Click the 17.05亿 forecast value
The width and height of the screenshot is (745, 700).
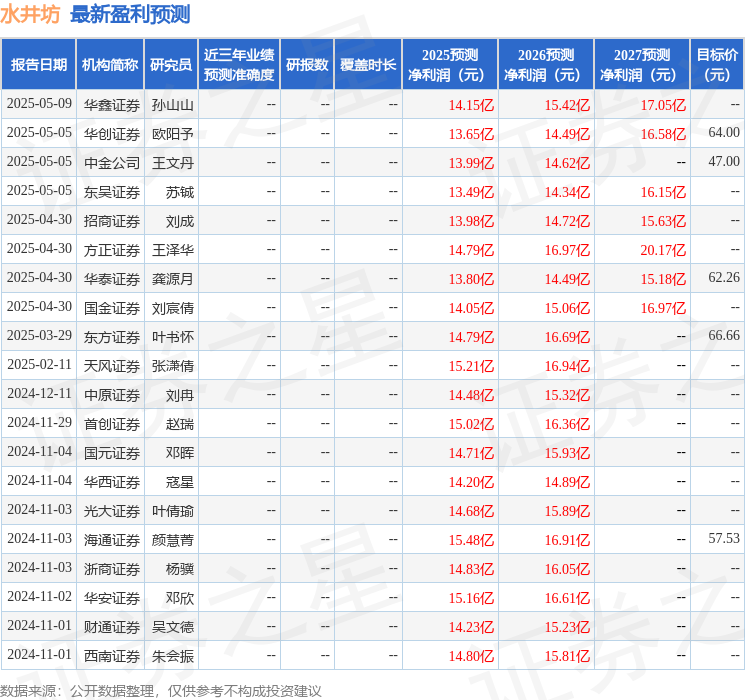click(663, 105)
